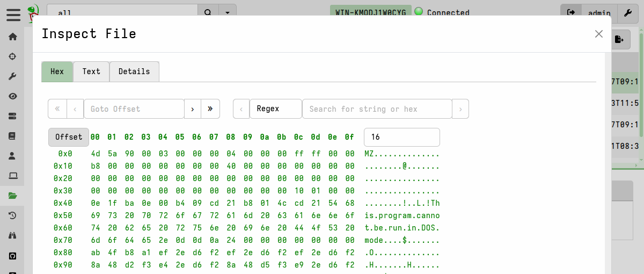Open Notebooks book icon
This screenshot has height=274, width=644.
pos(13,136)
